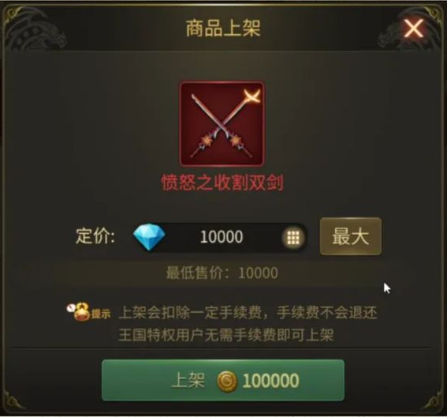Image resolution: width=447 pixels, height=417 pixels.
Task: Click the dual swords item thumbnail
Action: coord(222,124)
